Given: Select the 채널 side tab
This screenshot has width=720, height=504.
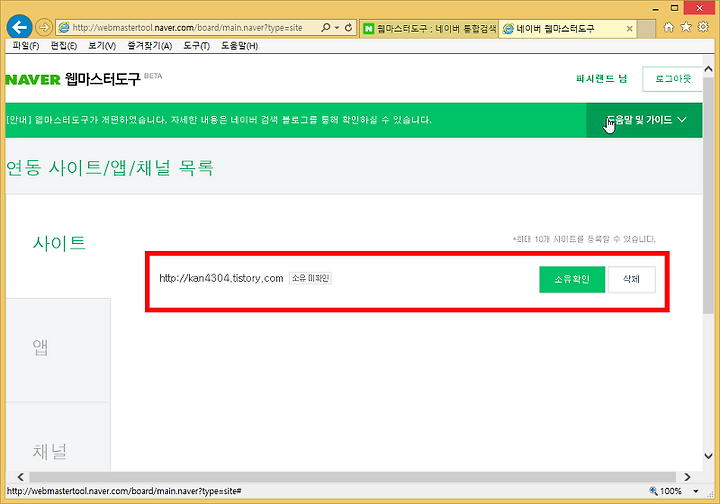Looking at the screenshot, I should 58,437.
